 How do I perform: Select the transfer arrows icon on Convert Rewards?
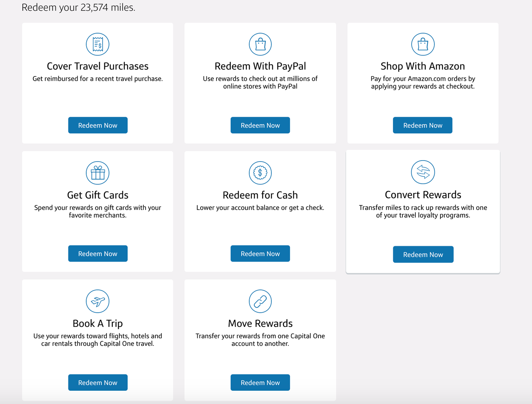click(x=423, y=172)
